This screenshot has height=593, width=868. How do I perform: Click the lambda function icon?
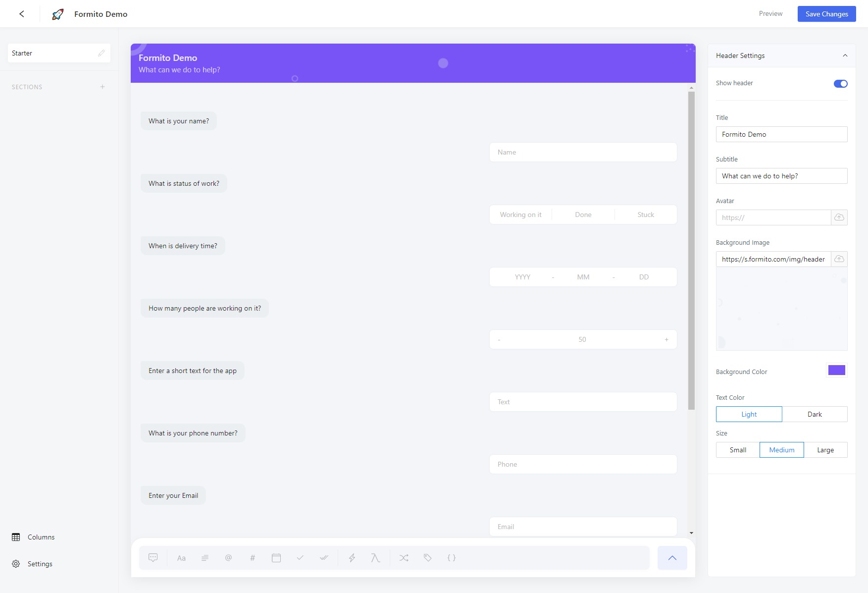(375, 558)
